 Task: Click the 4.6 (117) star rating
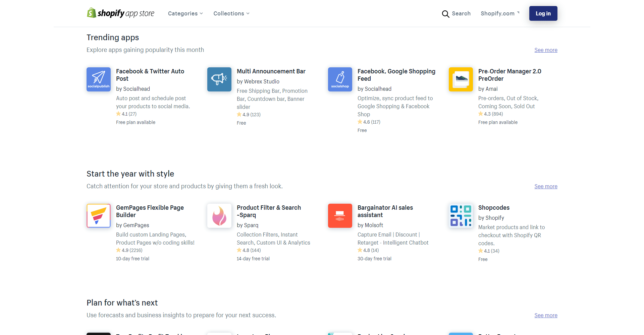click(369, 122)
